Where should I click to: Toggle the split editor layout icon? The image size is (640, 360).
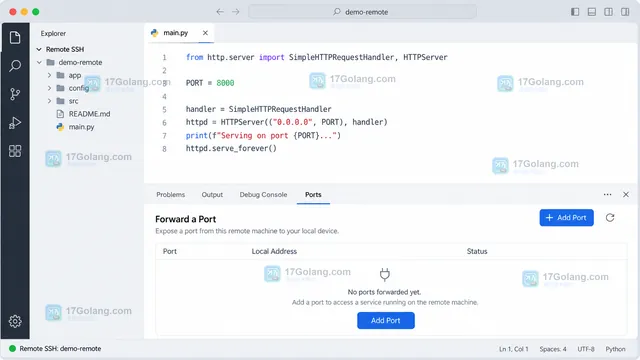coord(609,12)
